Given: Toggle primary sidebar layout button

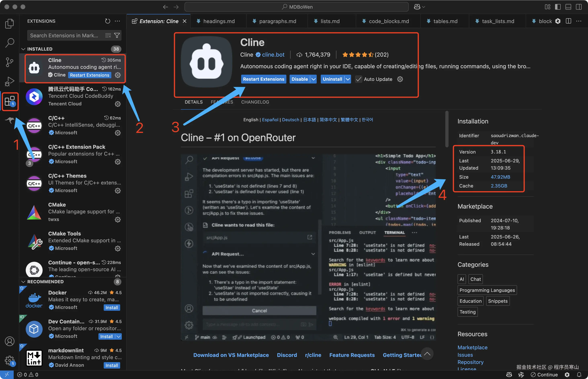Looking at the screenshot, I should tap(558, 7).
